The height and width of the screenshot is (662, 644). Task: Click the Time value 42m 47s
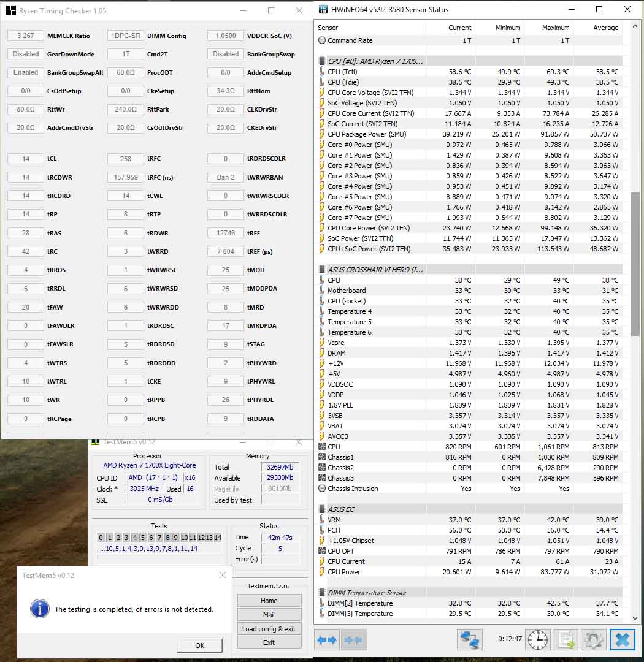pos(280,538)
